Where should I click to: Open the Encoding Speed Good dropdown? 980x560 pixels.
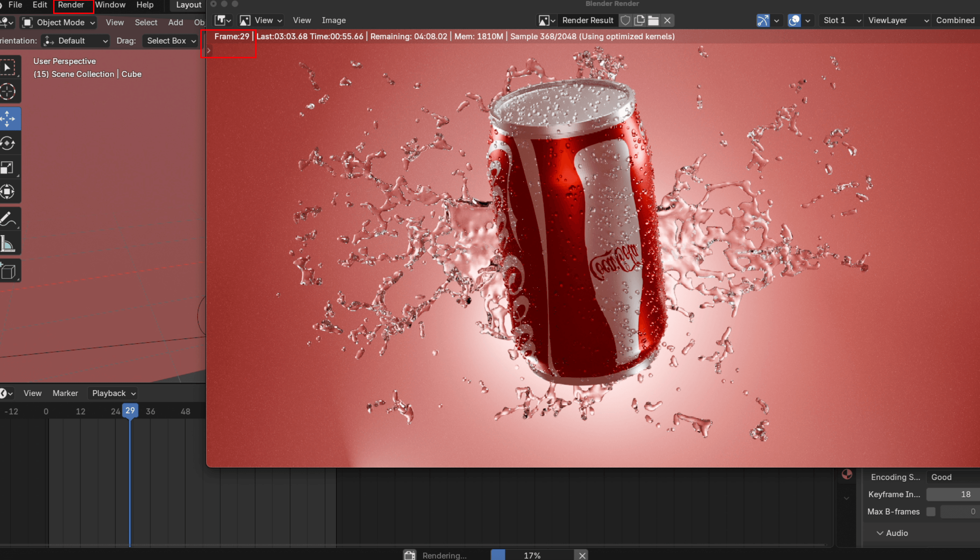pyautogui.click(x=953, y=477)
